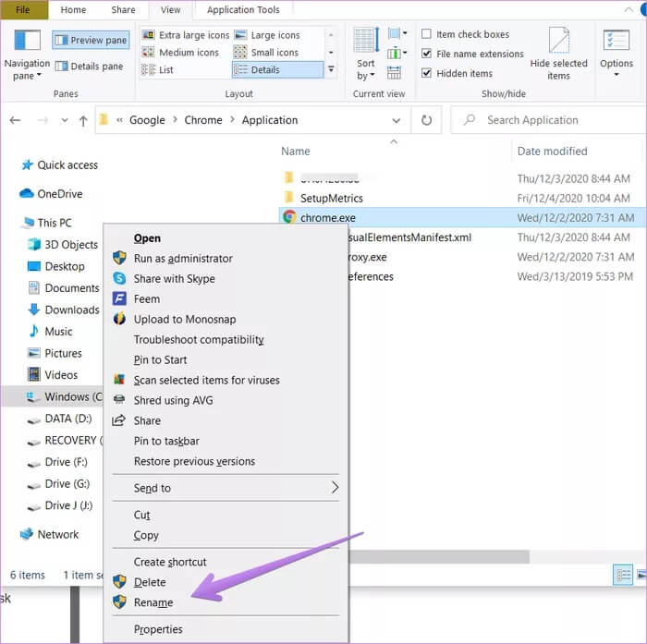This screenshot has height=644, width=647.
Task: Click the Search Application field
Action: tap(549, 120)
